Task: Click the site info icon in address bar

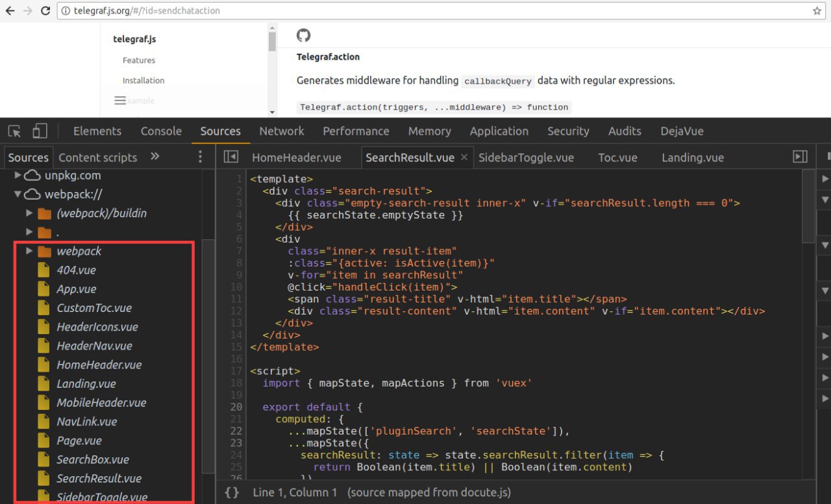Action: [x=65, y=10]
